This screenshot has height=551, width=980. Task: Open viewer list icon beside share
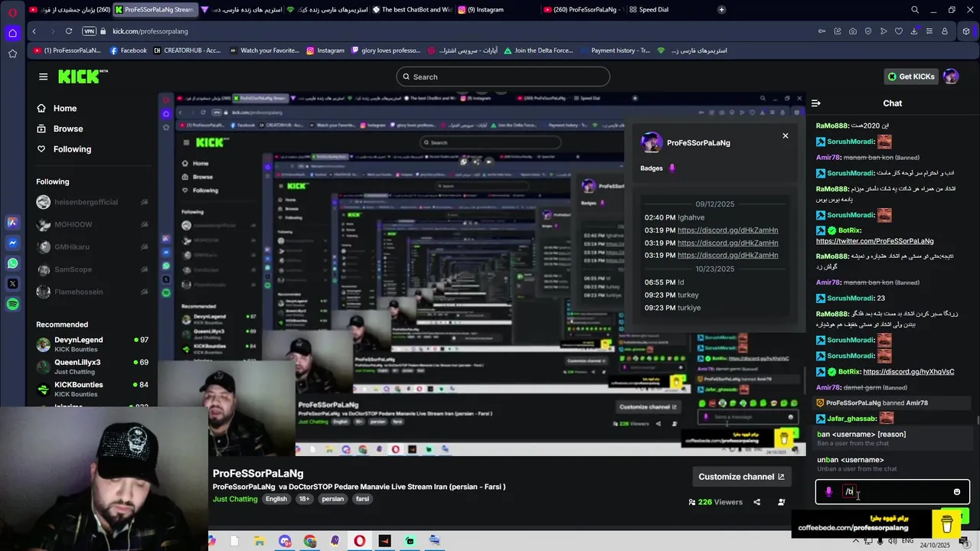coord(782,502)
